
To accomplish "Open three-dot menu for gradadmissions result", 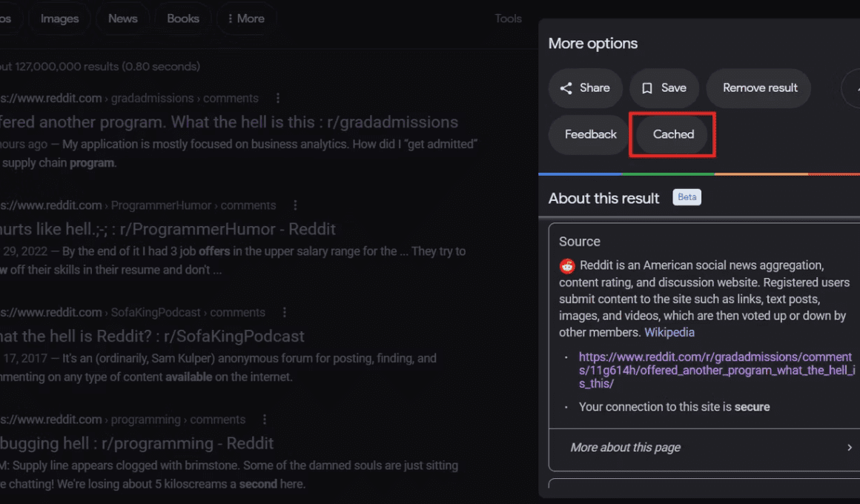I will (278, 98).
